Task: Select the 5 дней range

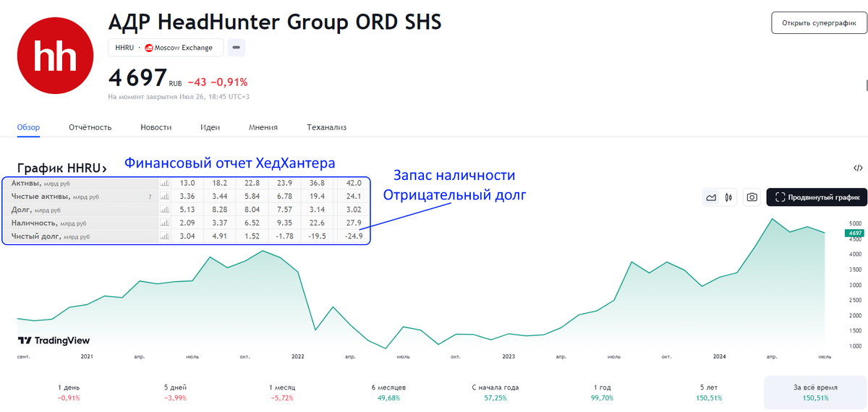Action: (175, 392)
